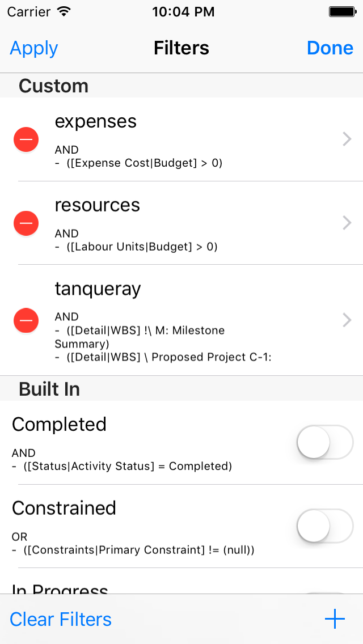This screenshot has width=363, height=644.
Task: Toggle the In Progress filter switch
Action: (x=325, y=592)
